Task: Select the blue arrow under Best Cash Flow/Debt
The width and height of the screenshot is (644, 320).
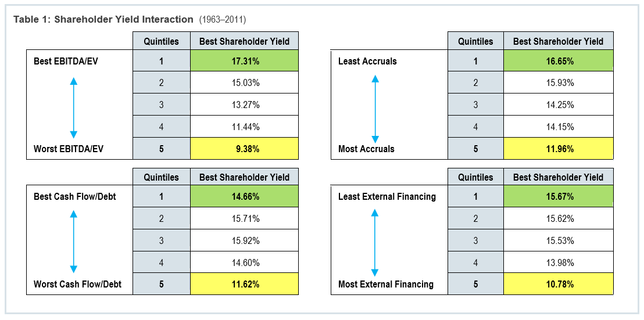Action: click(x=74, y=241)
